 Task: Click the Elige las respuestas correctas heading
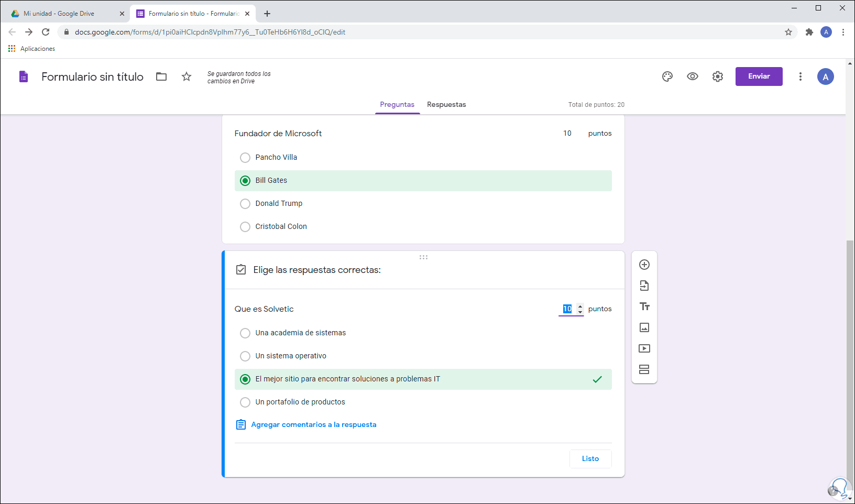click(317, 270)
